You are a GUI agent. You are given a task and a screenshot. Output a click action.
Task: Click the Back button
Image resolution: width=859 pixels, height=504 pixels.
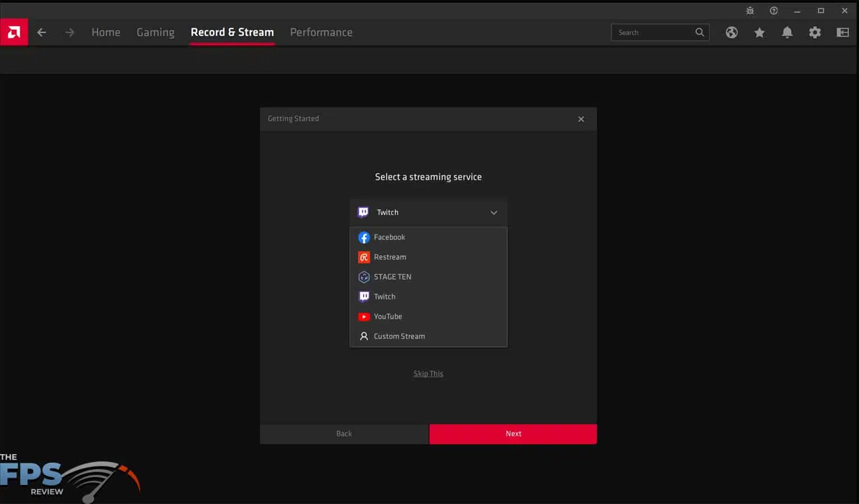344,434
